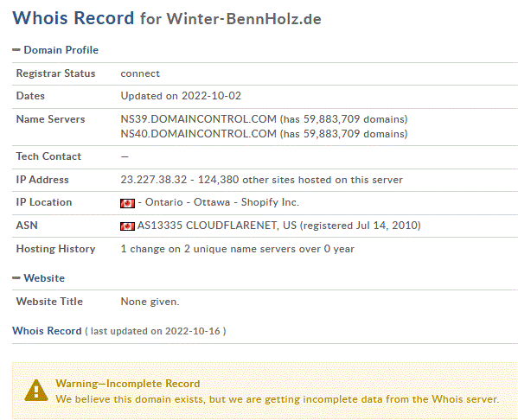Click Updated on 2022-10-02 date text
The width and height of the screenshot is (518, 420).
point(181,96)
